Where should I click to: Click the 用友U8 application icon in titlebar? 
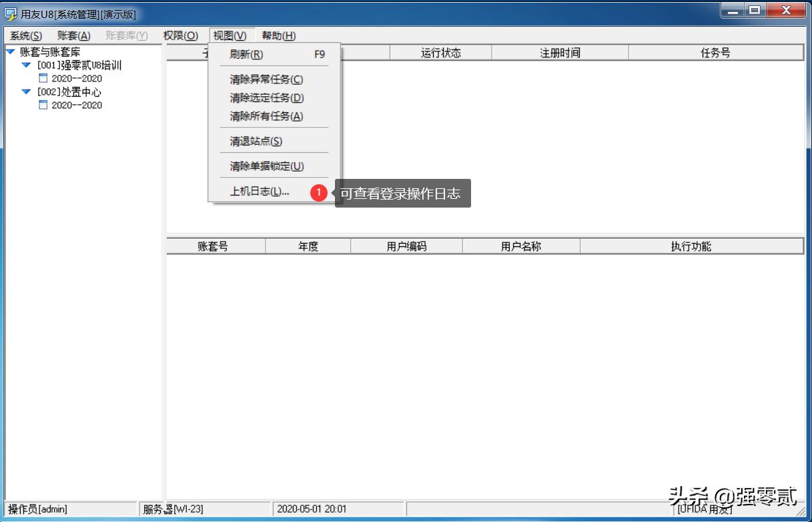9,10
